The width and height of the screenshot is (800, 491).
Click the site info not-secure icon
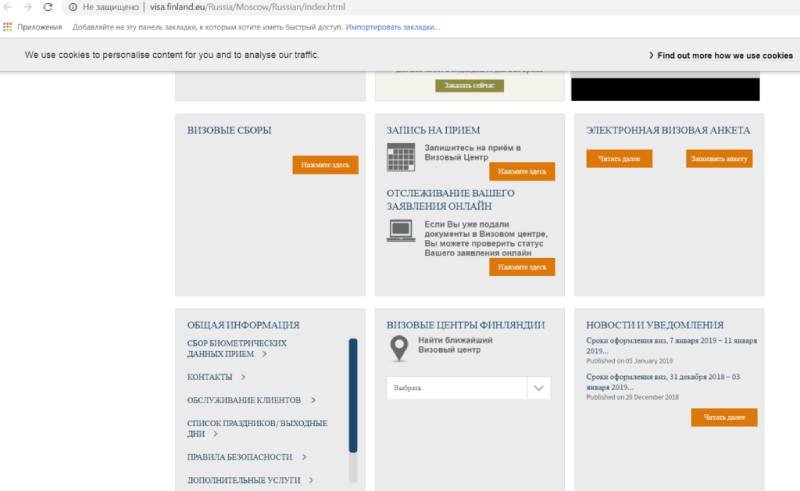coord(73,7)
